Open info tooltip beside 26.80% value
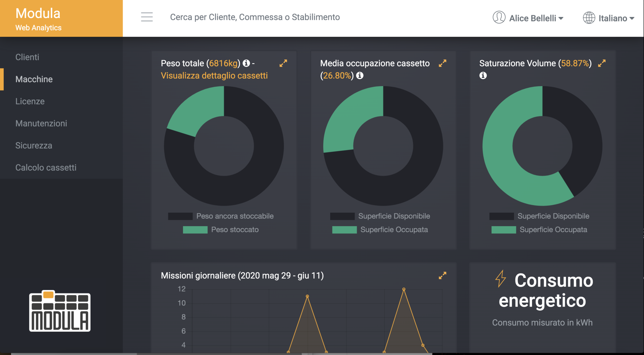644x355 pixels. (x=360, y=75)
